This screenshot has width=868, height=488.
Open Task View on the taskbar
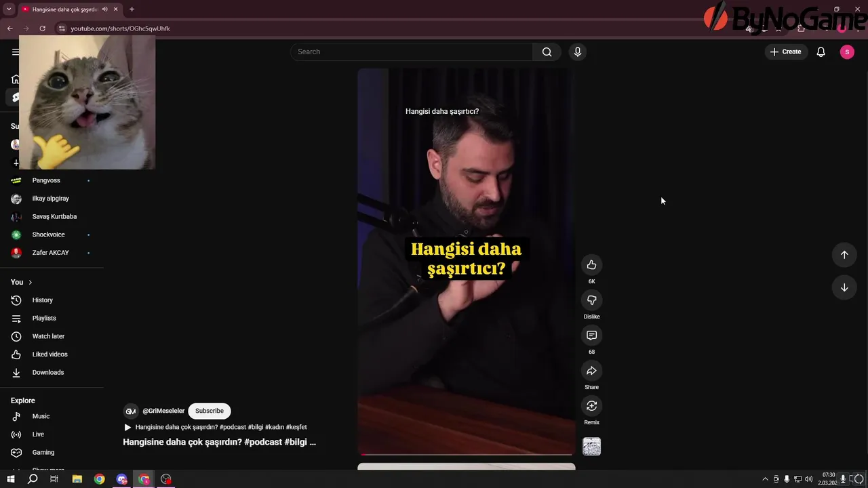click(54, 479)
